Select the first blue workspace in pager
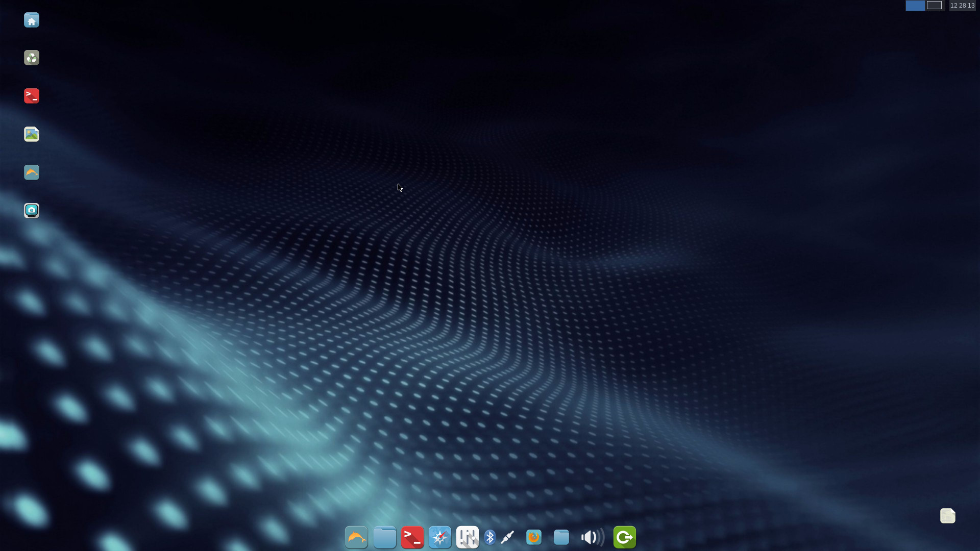The width and height of the screenshot is (980, 551). [x=915, y=5]
